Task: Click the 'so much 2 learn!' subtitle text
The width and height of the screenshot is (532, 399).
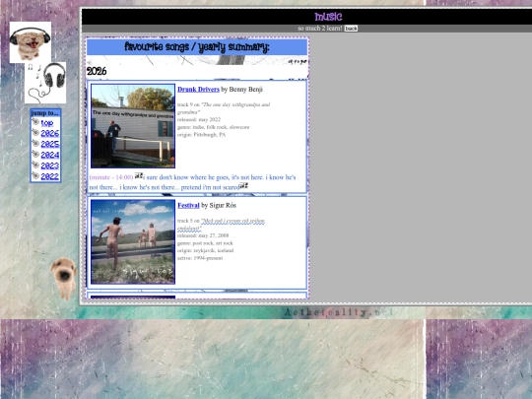Action: (320, 29)
